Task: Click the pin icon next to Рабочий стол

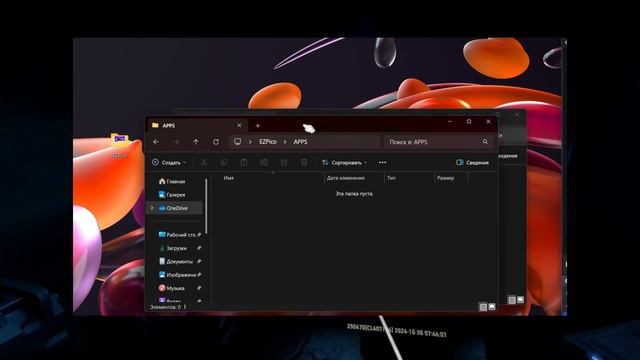Action: (199, 235)
